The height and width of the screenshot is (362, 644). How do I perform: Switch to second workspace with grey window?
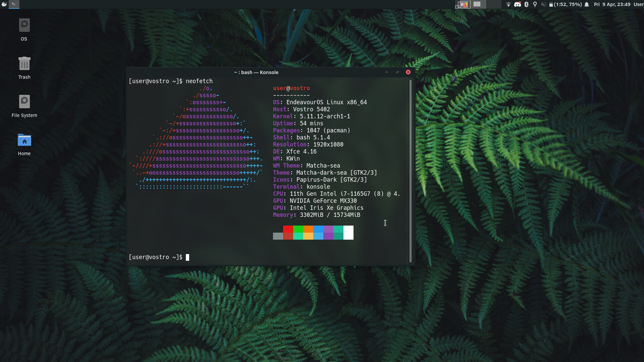(x=478, y=4)
